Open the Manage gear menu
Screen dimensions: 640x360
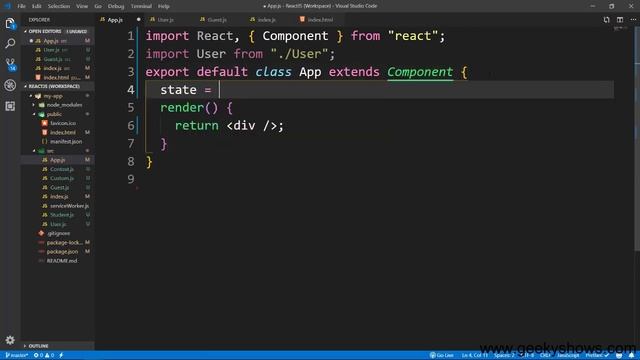click(x=10, y=340)
